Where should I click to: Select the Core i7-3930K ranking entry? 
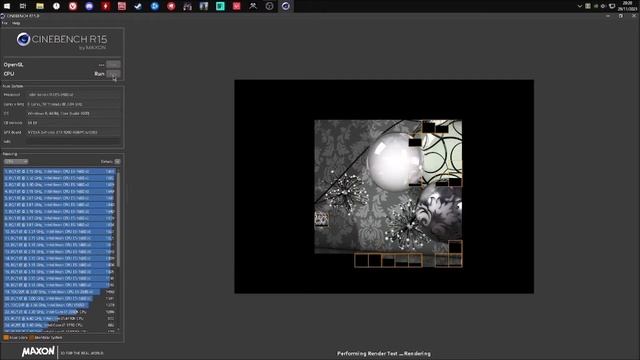(x=60, y=312)
